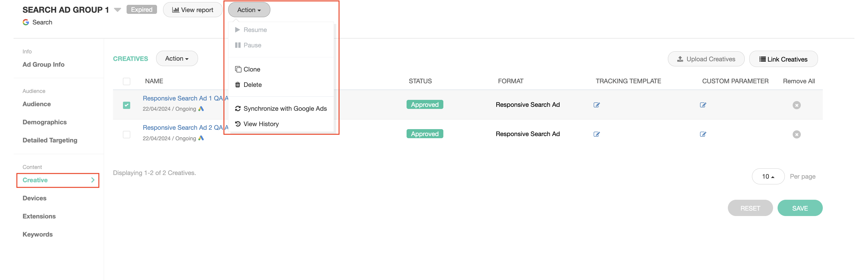This screenshot has width=868, height=280.
Task: Click the View report button
Action: tap(192, 10)
